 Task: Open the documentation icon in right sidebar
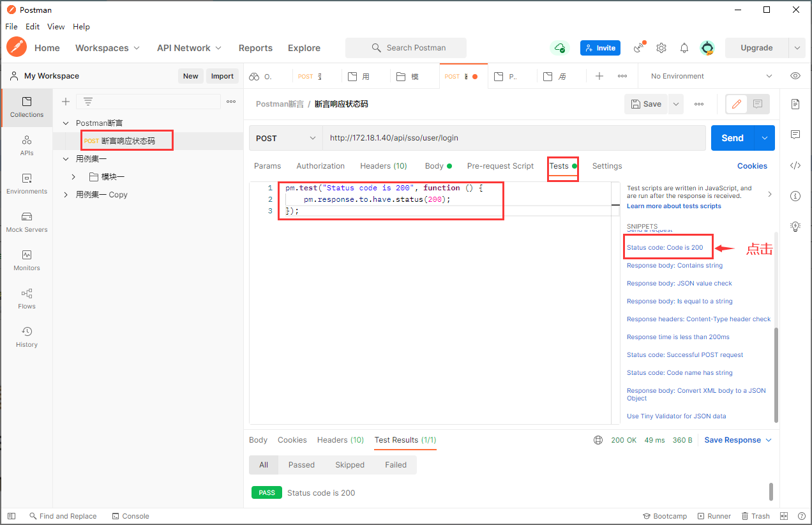[x=795, y=104]
